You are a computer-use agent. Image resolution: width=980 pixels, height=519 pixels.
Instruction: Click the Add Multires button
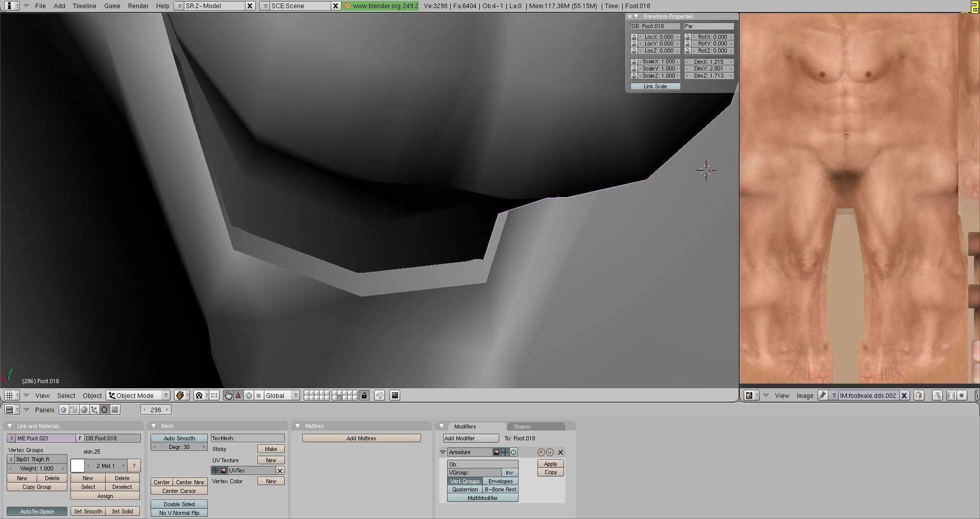(x=361, y=438)
